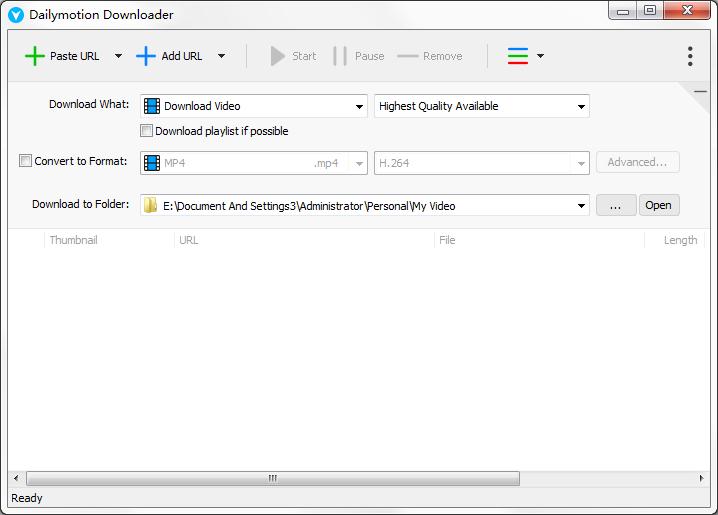Open the three-colored lines menu icon
The image size is (718, 515).
pyautogui.click(x=518, y=56)
